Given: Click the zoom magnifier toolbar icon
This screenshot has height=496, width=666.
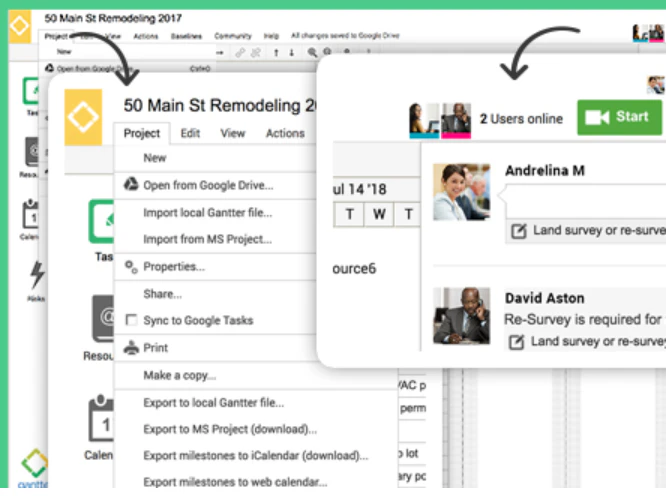Looking at the screenshot, I should 312,52.
